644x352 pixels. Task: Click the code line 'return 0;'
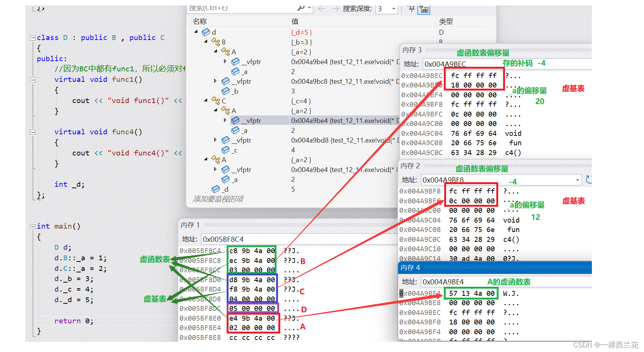(74, 321)
